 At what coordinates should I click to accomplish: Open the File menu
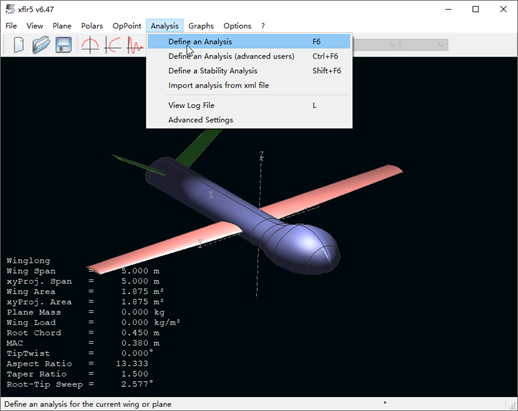(11, 26)
